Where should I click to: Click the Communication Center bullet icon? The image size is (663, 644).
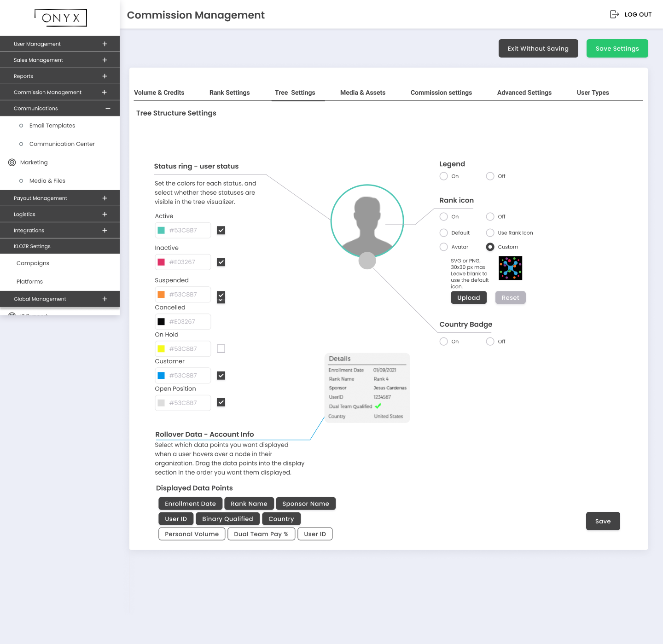[21, 144]
